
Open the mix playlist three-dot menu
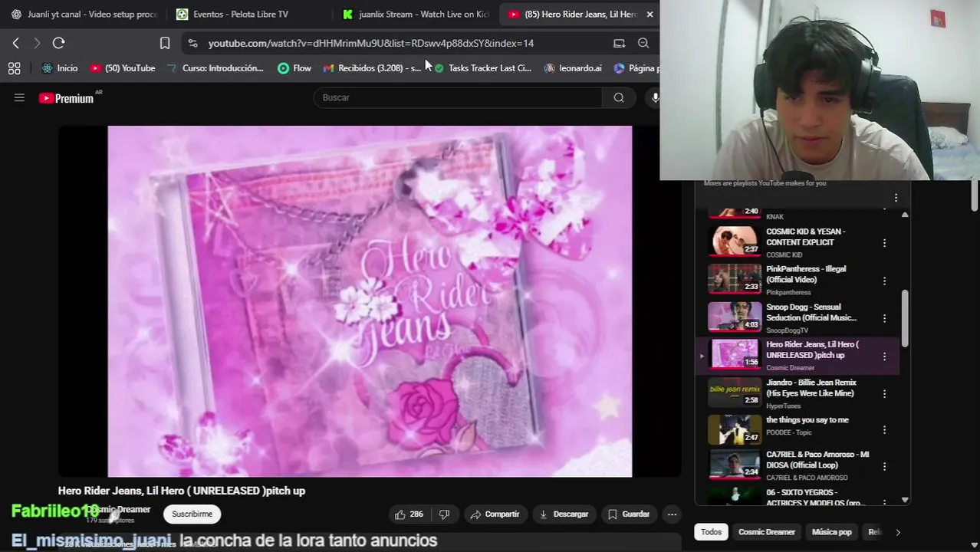[896, 198]
